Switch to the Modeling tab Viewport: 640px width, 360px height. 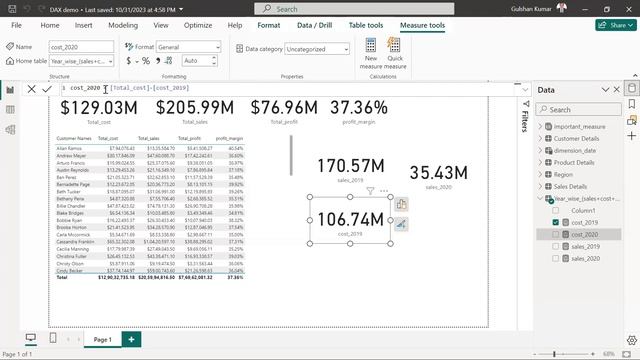pyautogui.click(x=123, y=25)
